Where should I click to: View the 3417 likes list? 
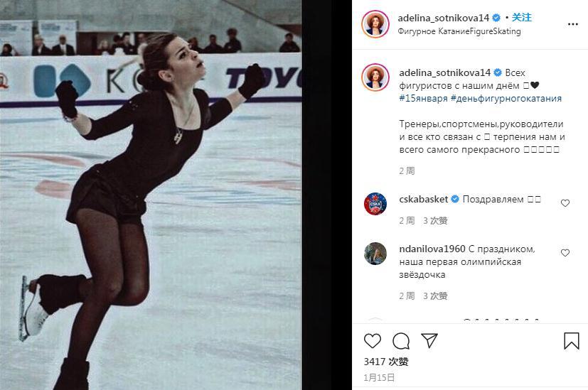(x=386, y=362)
